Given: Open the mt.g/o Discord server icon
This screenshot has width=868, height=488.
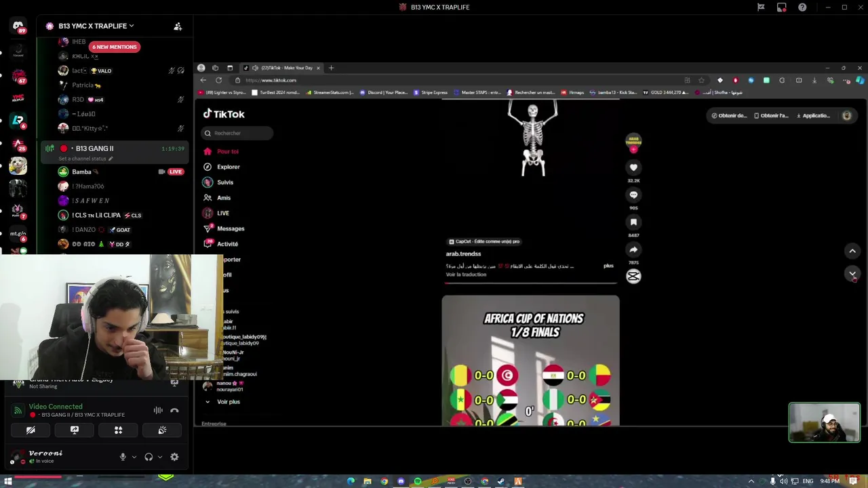Looking at the screenshot, I should [18, 233].
